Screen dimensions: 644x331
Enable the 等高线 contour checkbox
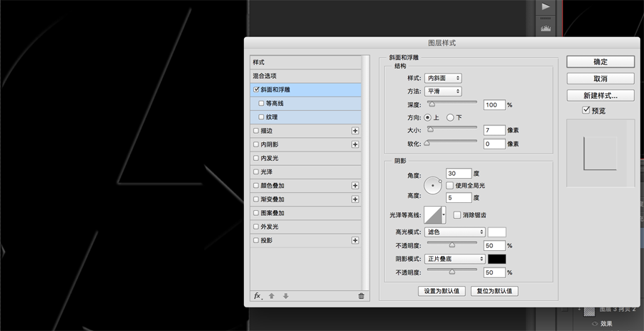[x=261, y=104]
